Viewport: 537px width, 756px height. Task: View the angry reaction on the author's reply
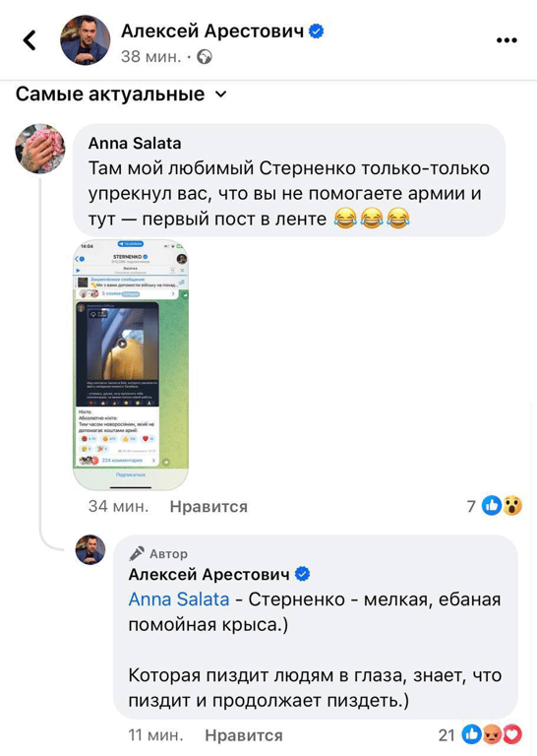pyautogui.click(x=492, y=734)
